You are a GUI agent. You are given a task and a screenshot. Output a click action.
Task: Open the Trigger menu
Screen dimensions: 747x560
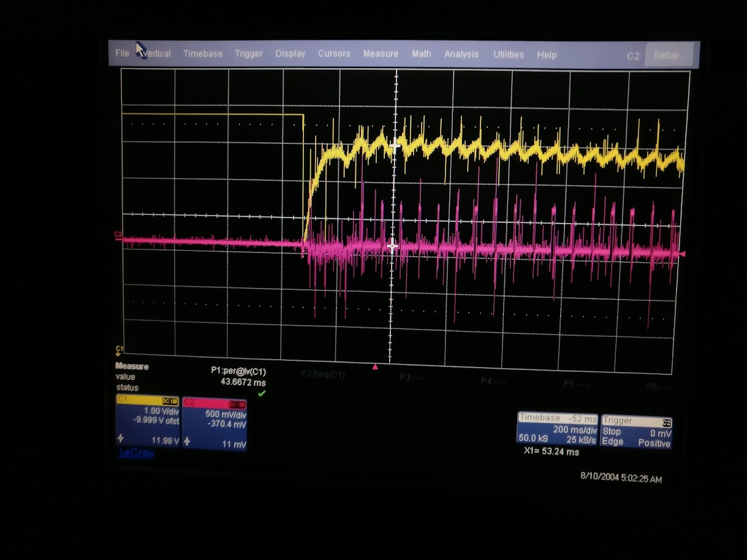click(249, 54)
